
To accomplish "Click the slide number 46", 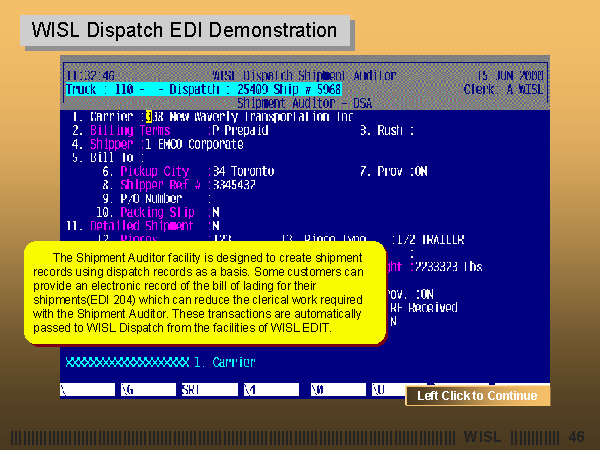I will [576, 437].
